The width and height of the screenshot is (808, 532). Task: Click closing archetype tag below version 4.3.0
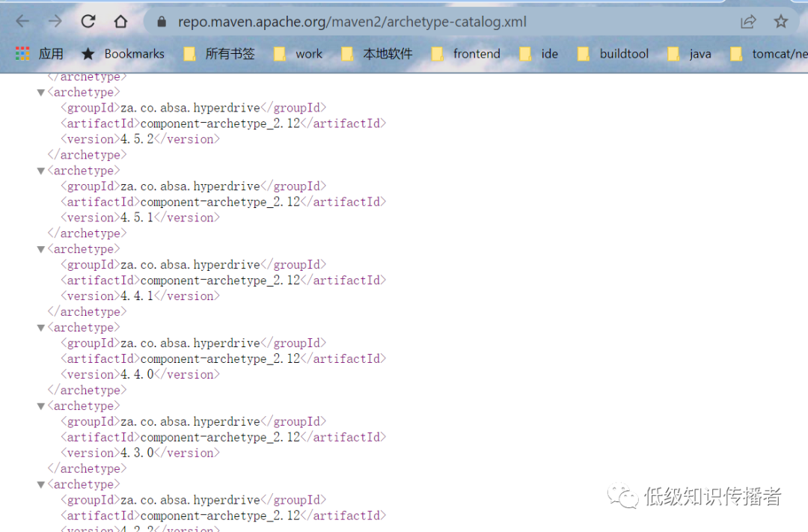tap(87, 468)
